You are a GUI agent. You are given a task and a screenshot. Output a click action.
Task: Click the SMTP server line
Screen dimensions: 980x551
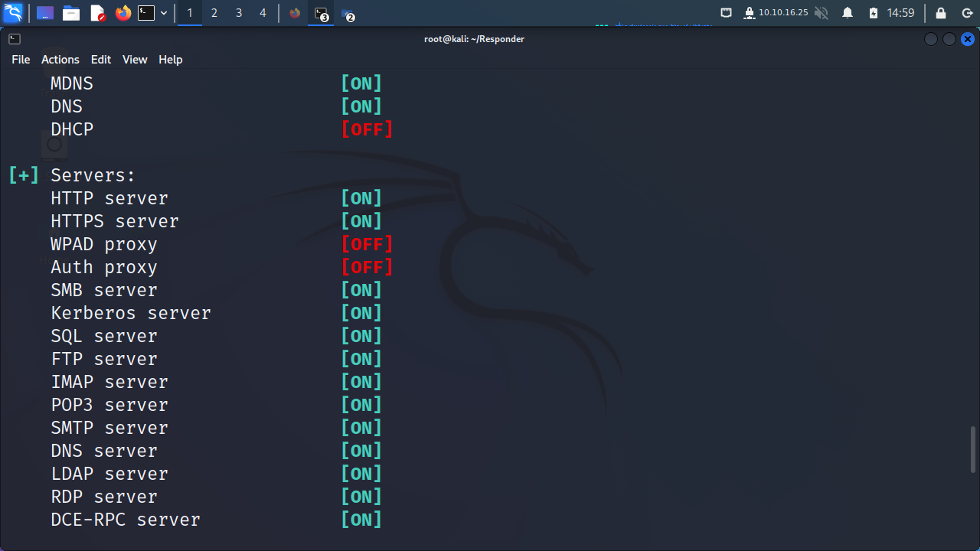tap(109, 428)
